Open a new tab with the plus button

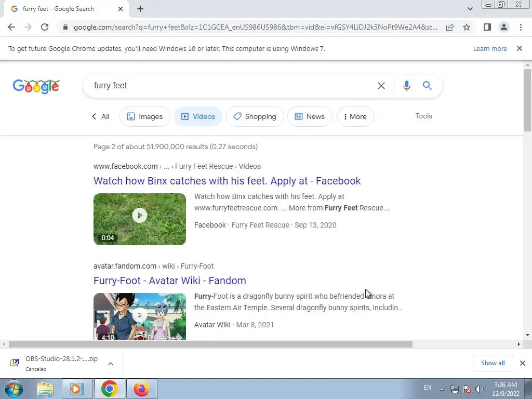(x=140, y=9)
